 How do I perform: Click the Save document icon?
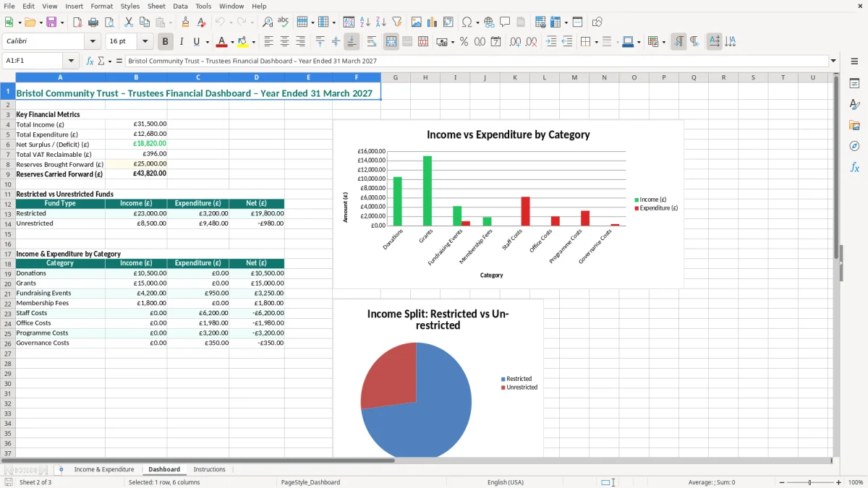click(51, 22)
